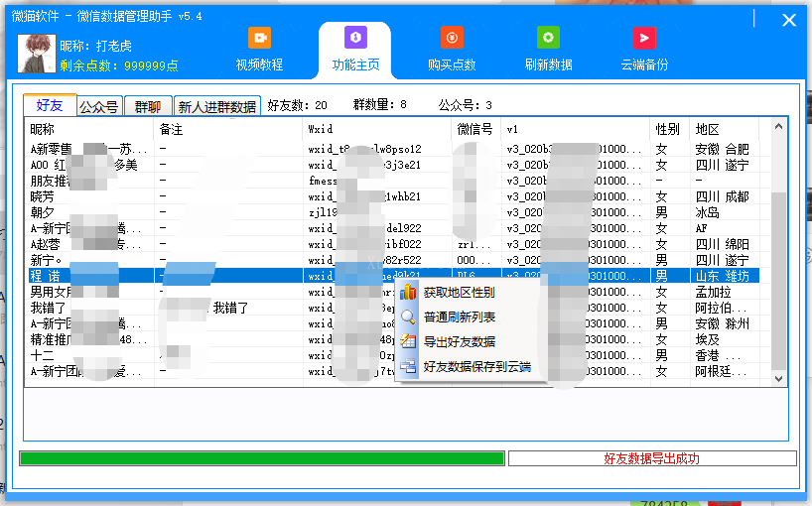This screenshot has width=812, height=506.
Task: Select the 功能主页 purple icon
Action: click(354, 38)
